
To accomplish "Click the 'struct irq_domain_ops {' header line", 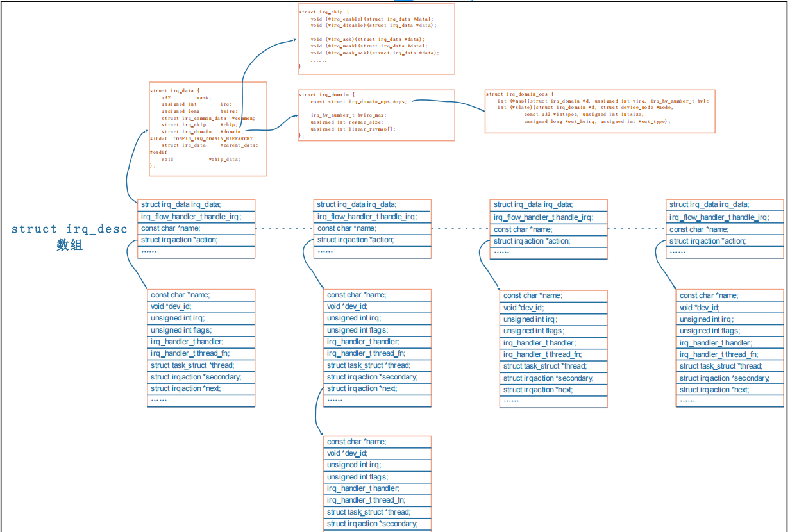I will pos(520,94).
